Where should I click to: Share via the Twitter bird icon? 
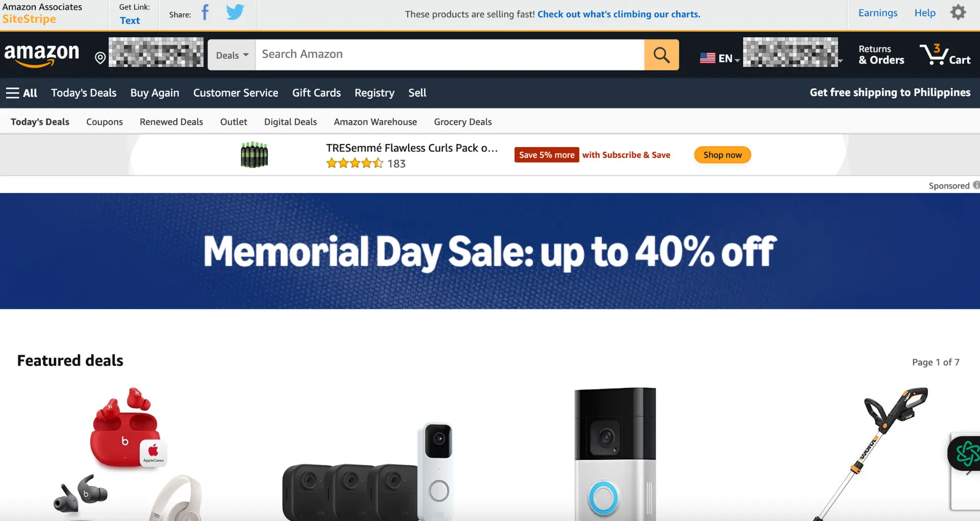click(235, 12)
